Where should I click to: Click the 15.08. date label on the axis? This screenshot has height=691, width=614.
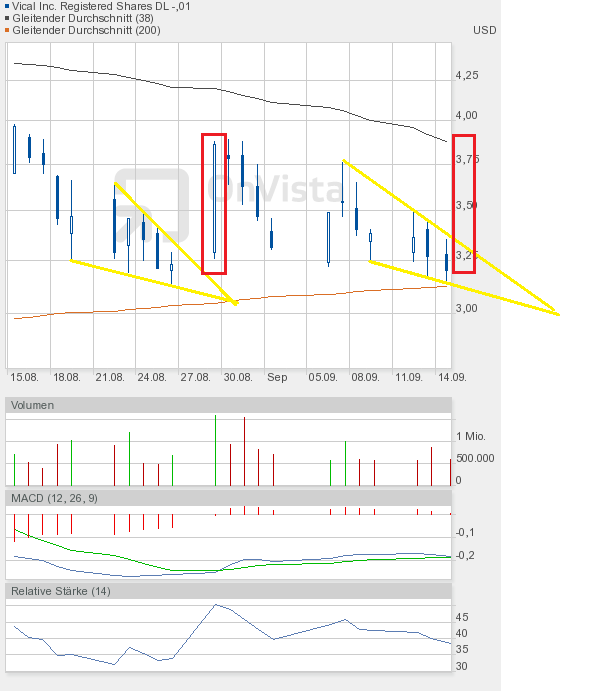point(24,378)
